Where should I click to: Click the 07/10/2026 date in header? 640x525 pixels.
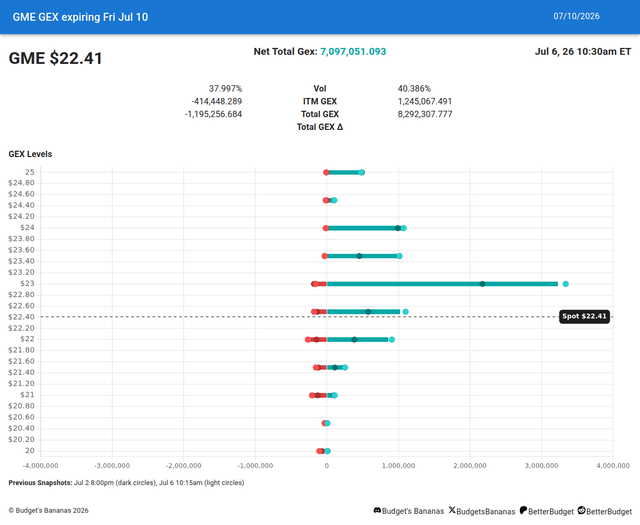pos(576,16)
